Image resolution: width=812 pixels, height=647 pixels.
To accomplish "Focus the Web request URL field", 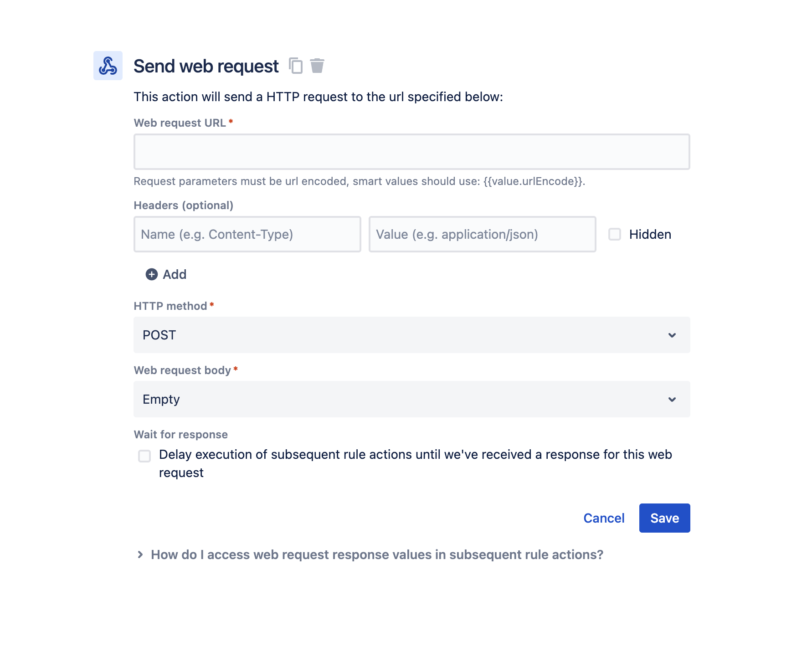I will 411,152.
